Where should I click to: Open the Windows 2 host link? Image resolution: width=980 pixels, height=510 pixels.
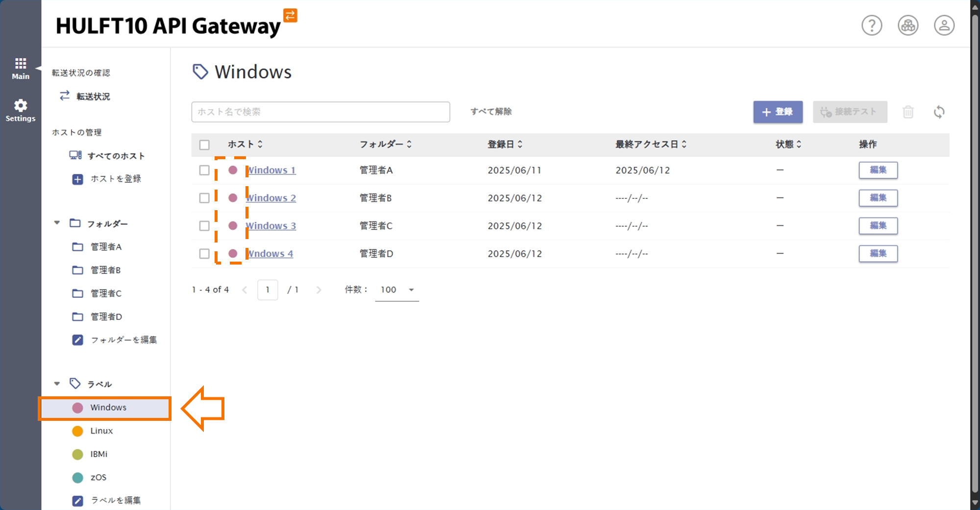(x=271, y=198)
